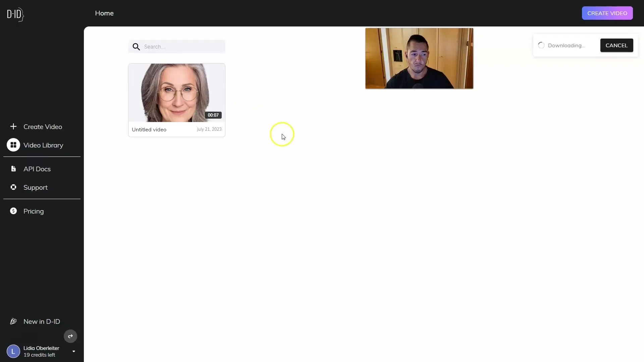Click the search magnifier icon
The width and height of the screenshot is (644, 362).
coord(136,46)
